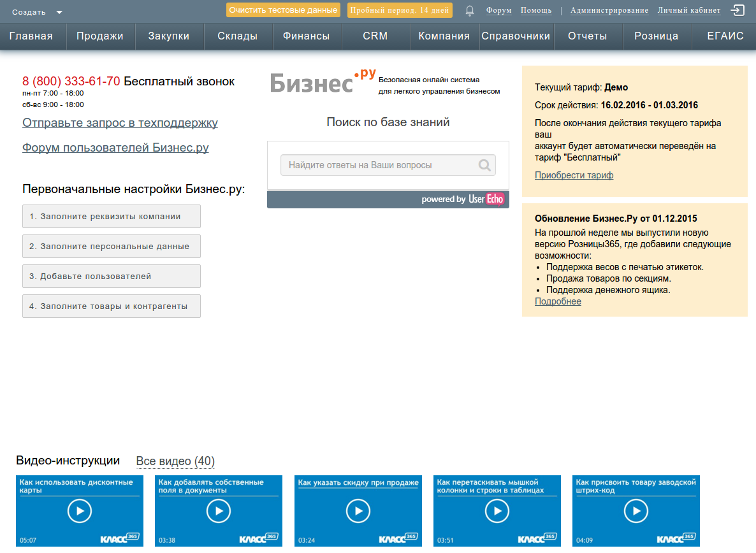This screenshot has width=756, height=553.
Task: Click the knowledge base search input field
Action: coord(379,166)
